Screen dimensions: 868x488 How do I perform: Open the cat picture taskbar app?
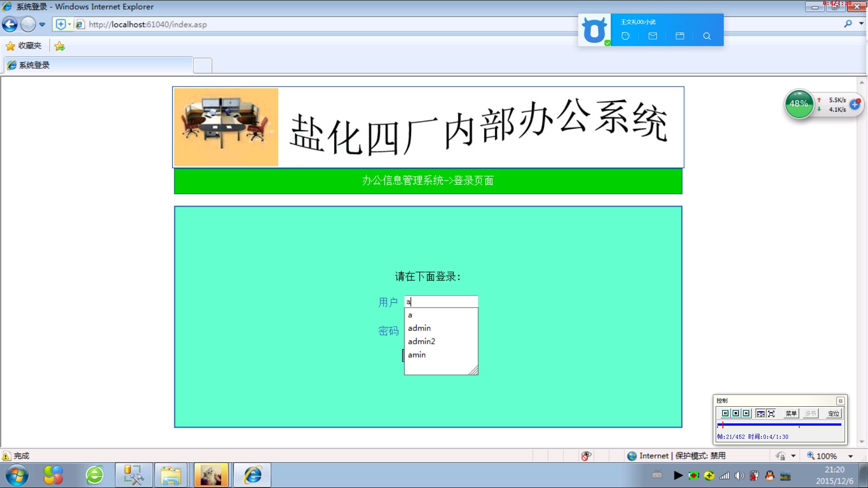point(211,475)
